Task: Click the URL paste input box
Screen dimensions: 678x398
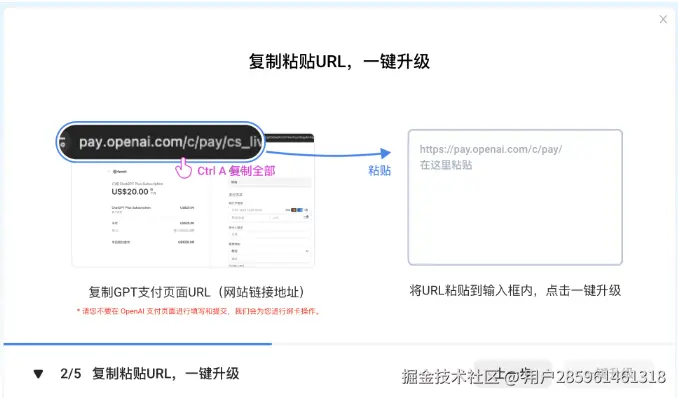Action: click(x=515, y=197)
